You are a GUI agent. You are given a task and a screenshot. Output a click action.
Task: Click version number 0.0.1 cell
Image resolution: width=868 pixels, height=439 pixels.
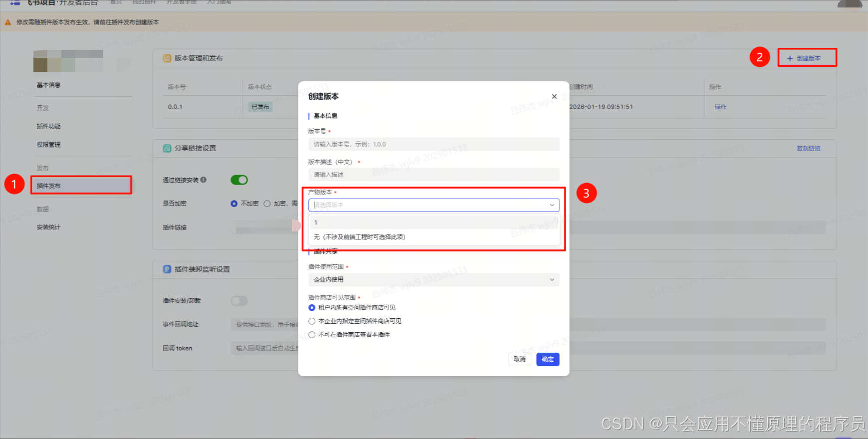175,107
